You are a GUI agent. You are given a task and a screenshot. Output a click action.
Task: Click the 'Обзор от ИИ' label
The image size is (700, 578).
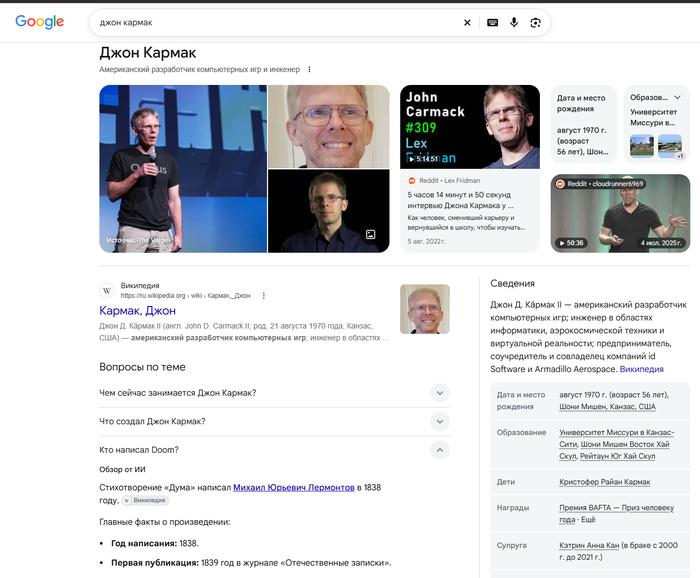[122, 470]
